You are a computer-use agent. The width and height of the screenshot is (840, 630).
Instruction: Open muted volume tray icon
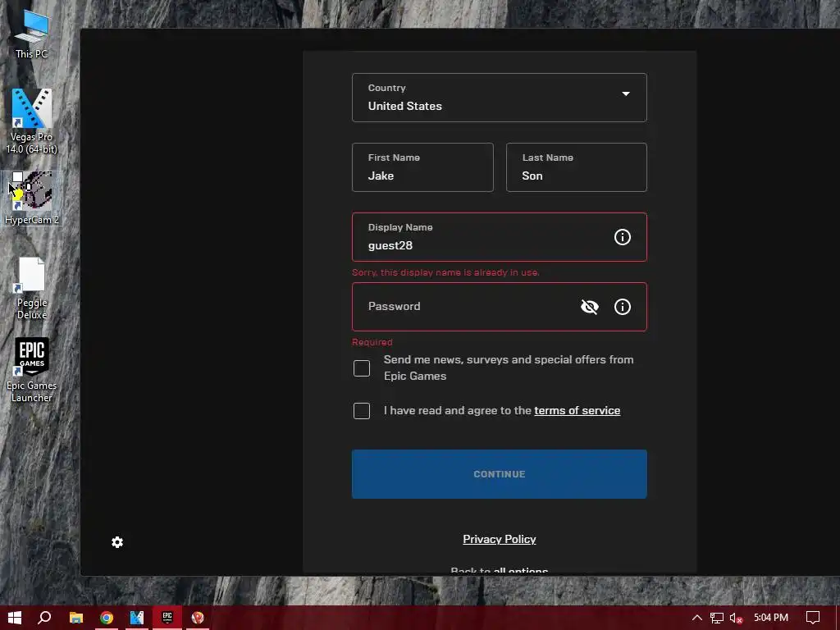736,619
